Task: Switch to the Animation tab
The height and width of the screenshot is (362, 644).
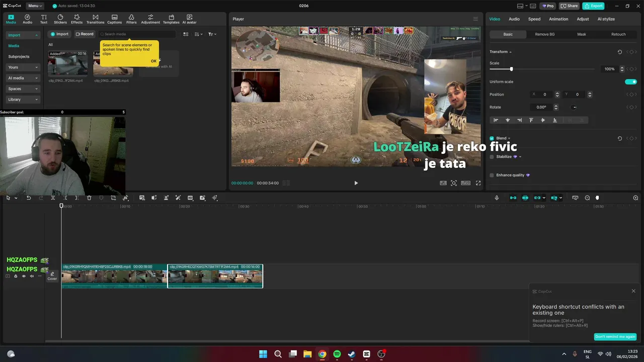Action: (x=558, y=19)
